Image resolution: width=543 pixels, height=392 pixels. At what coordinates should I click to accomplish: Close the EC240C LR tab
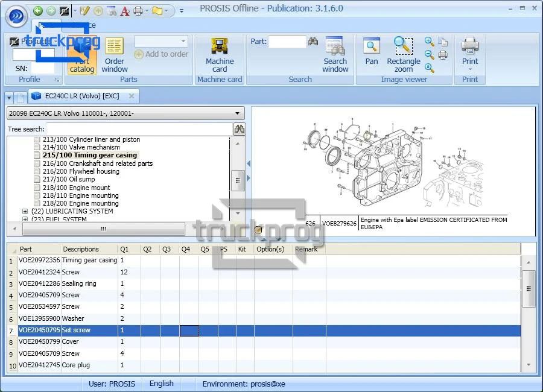pos(132,96)
